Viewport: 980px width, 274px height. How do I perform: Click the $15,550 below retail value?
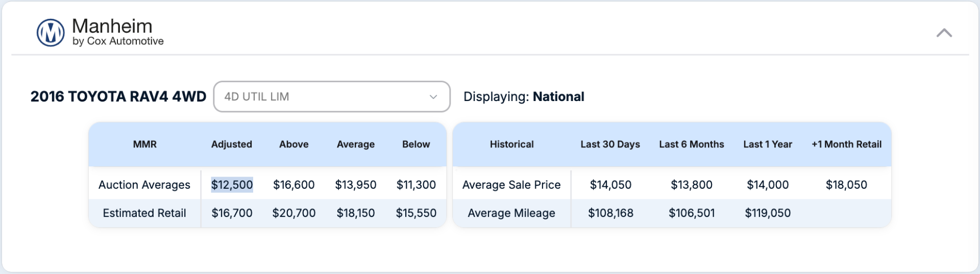click(416, 213)
